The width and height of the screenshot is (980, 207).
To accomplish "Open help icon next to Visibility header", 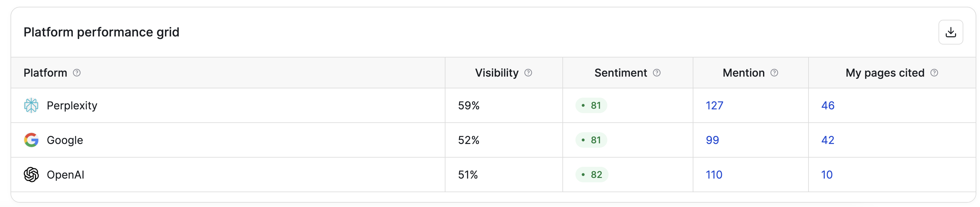I will point(528,73).
